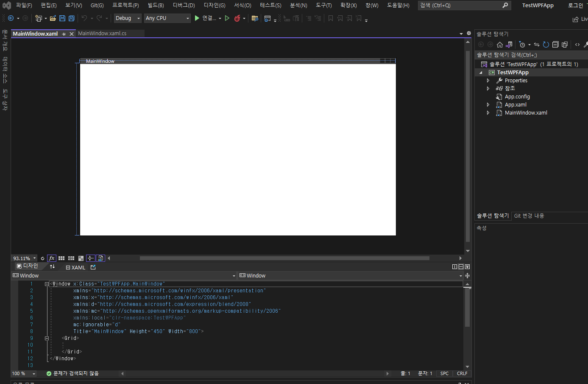Screen dimensions: 588x384
Task: Open the Any CPU platform dropdown
Action: point(167,18)
